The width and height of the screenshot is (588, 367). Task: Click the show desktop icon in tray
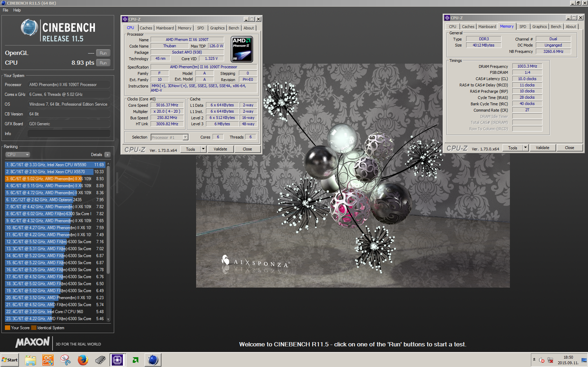(584, 360)
